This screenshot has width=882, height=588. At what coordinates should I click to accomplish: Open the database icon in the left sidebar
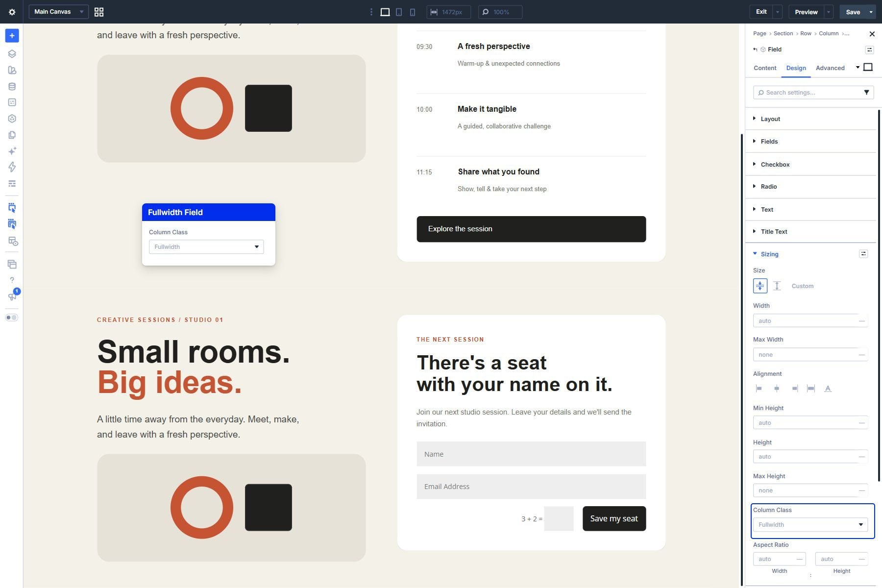[12, 87]
